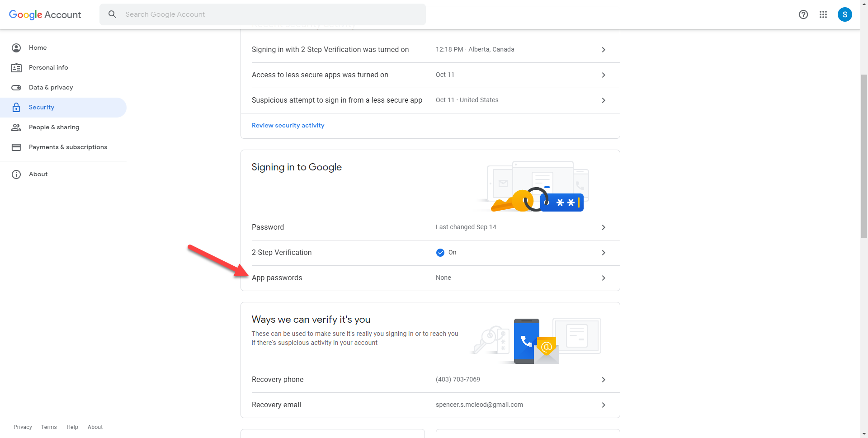Open Personal info section
The width and height of the screenshot is (868, 438).
pos(63,68)
